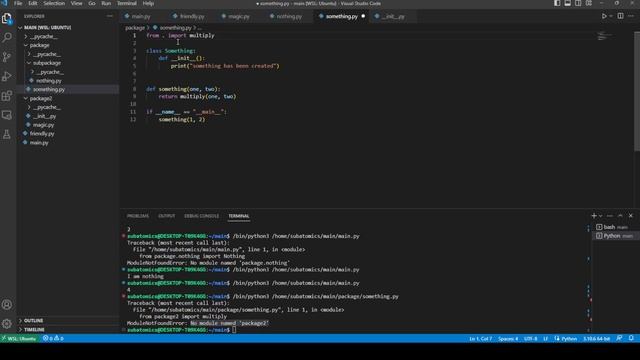The height and width of the screenshot is (360, 640).
Task: Open the File menu
Action: (x=18, y=3)
